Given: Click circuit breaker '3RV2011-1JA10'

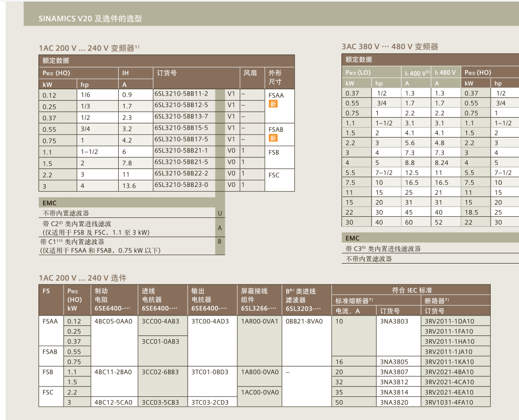Looking at the screenshot, I should (x=449, y=352).
